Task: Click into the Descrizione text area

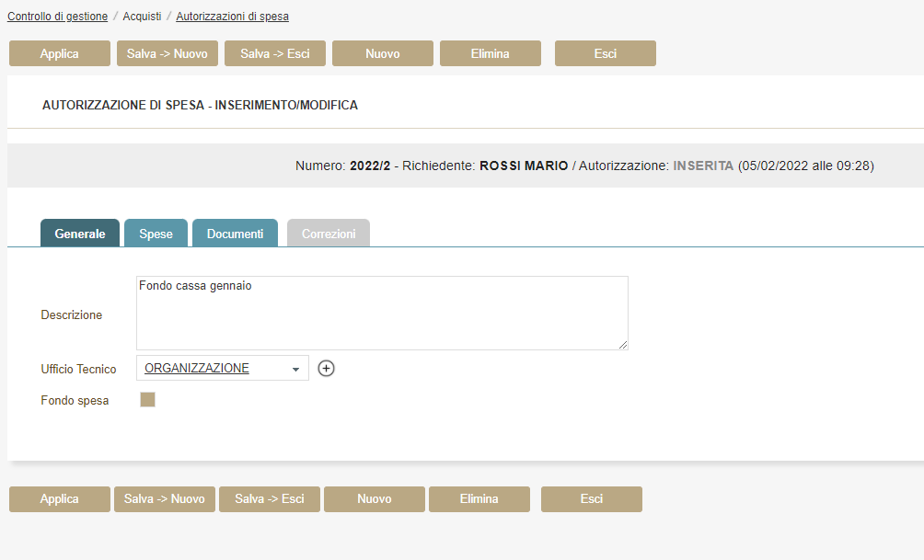Action: point(382,313)
